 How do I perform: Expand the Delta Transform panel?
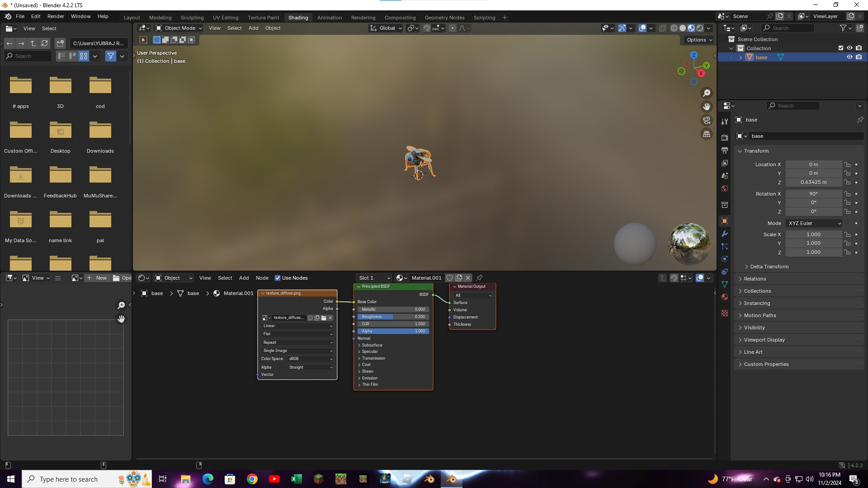click(769, 267)
